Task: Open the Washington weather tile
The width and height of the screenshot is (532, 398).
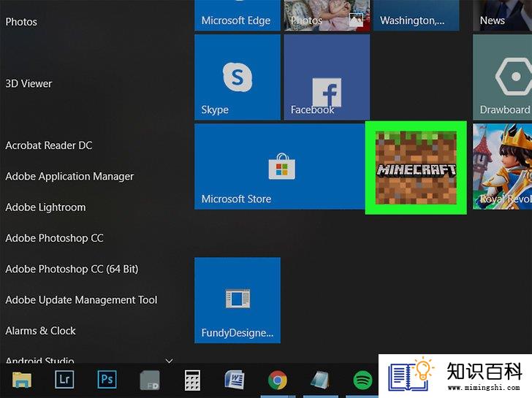Action: tap(417, 15)
